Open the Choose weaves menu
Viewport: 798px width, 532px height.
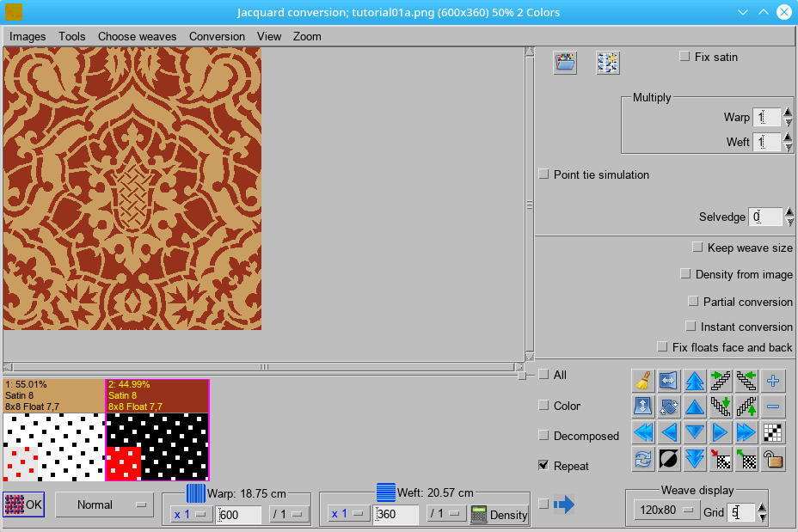(138, 37)
